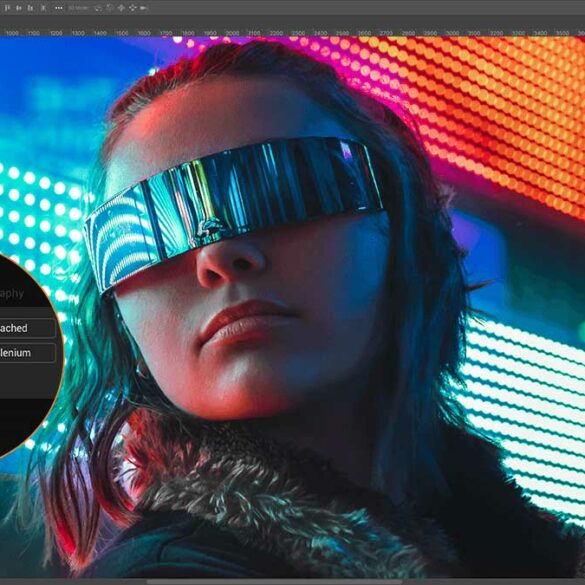Click the 2000 mark on the ruler
585x585 pixels.
pos(232,33)
